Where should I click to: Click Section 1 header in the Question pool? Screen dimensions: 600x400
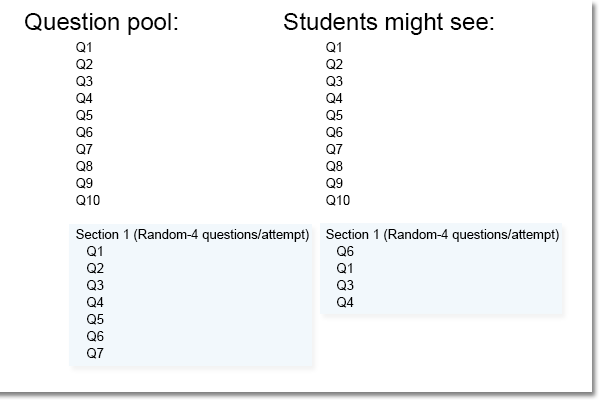[x=192, y=235]
